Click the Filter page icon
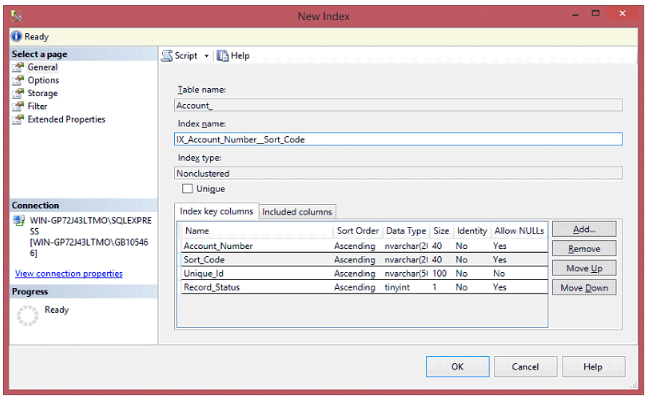 pos(18,106)
